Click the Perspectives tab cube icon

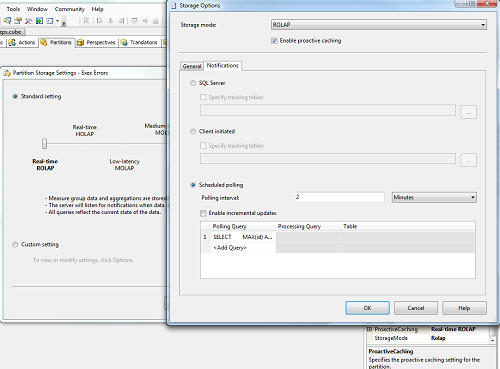point(80,42)
